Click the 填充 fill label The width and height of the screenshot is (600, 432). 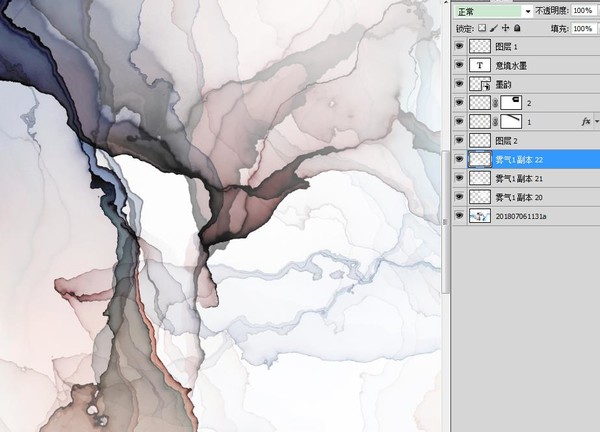tap(560, 28)
